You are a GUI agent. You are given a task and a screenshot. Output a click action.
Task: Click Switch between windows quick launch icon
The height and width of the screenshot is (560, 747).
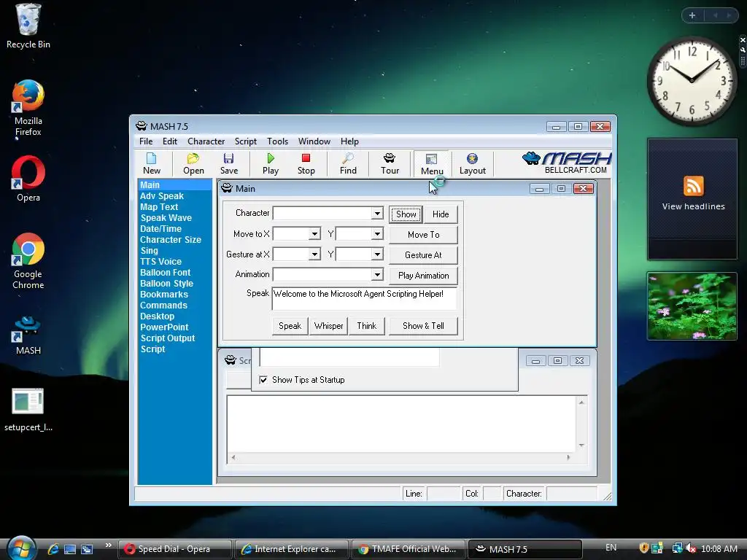[x=87, y=549]
